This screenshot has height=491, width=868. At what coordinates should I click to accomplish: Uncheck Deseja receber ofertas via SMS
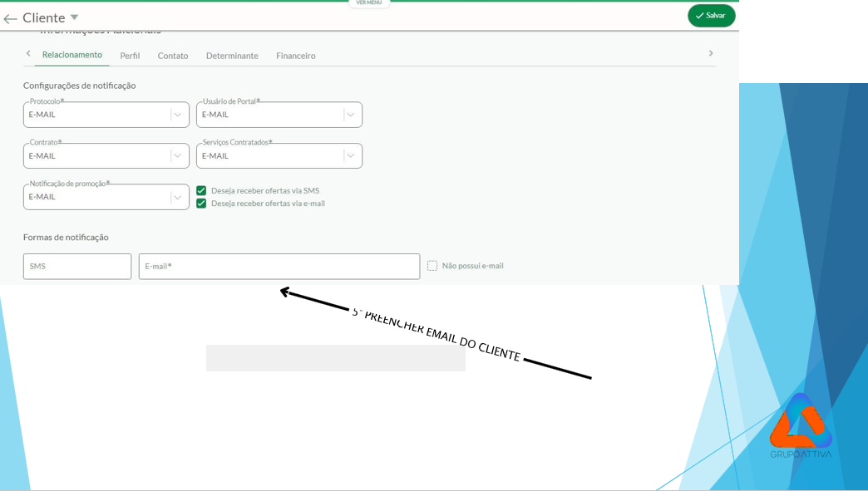coord(201,190)
